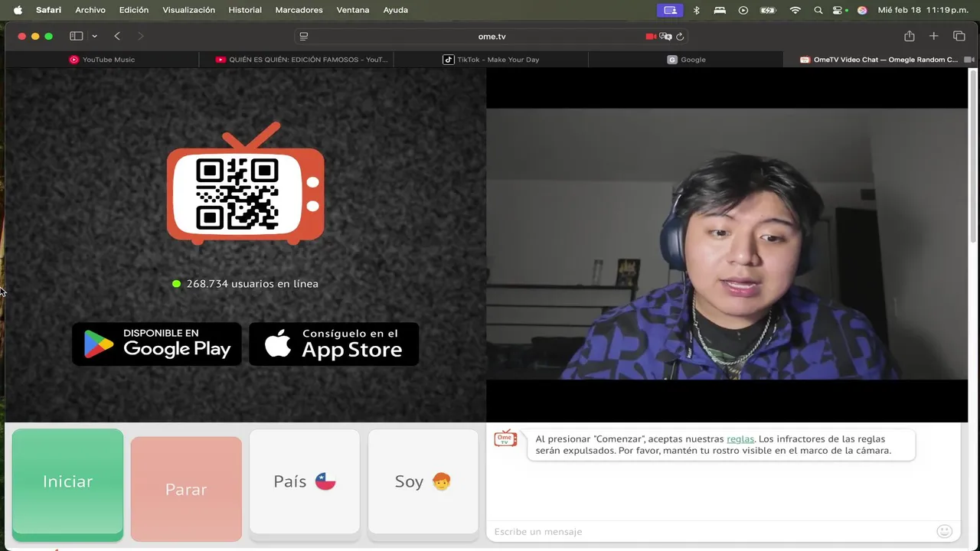980x551 pixels.
Task: Click the local webcam video preview
Action: (x=727, y=244)
